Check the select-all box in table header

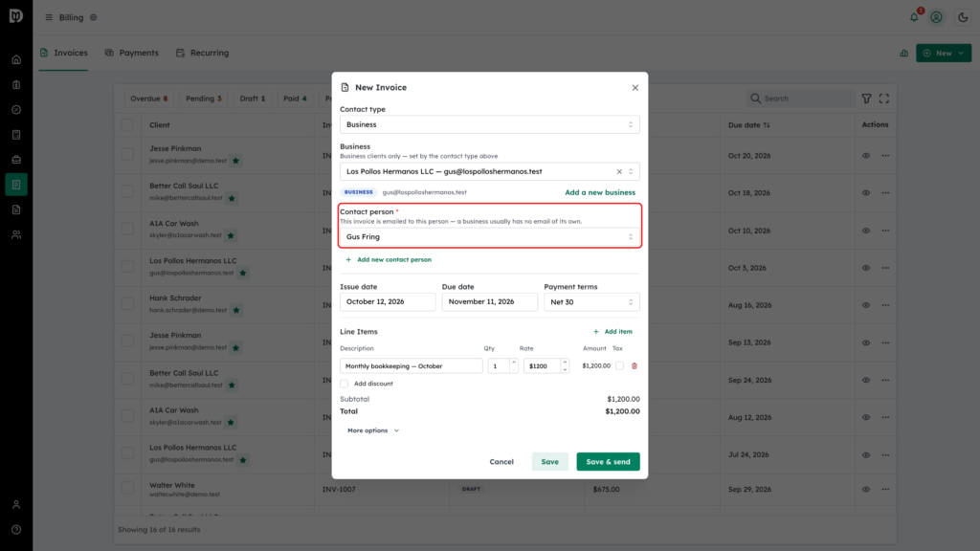(127, 125)
